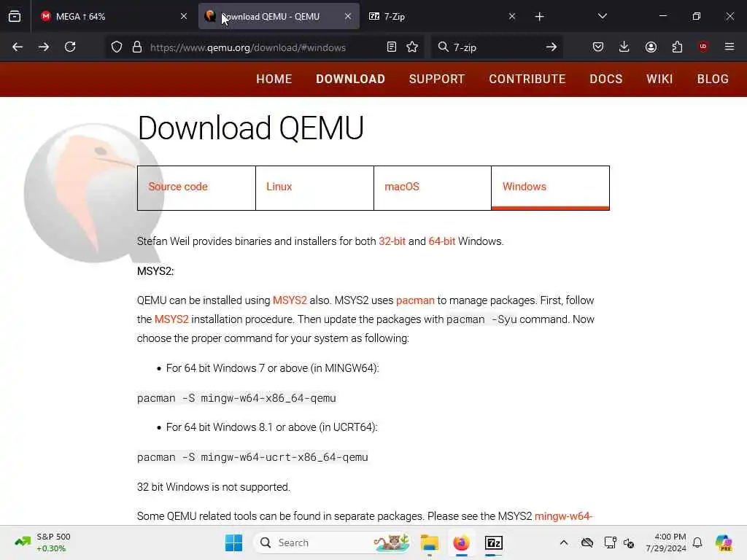Open the Copilot preview taskbar icon
The height and width of the screenshot is (560, 747).
(x=724, y=542)
